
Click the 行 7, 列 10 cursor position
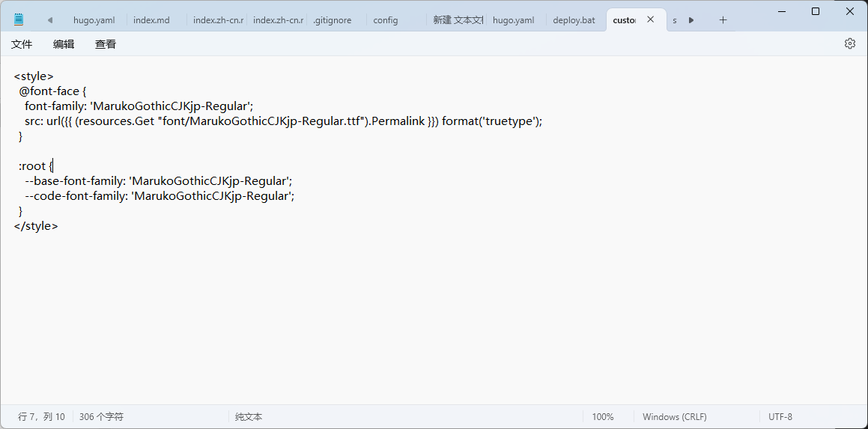(x=41, y=417)
